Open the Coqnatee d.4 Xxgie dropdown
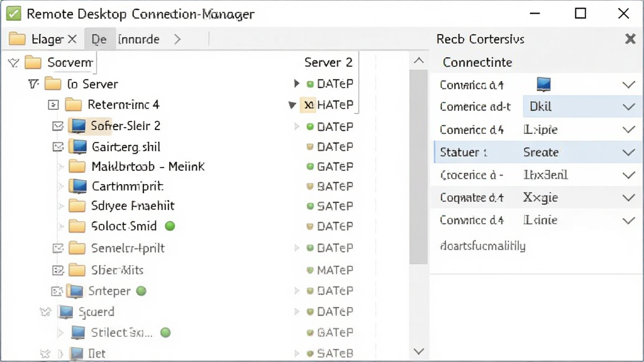The image size is (644, 362). [628, 198]
